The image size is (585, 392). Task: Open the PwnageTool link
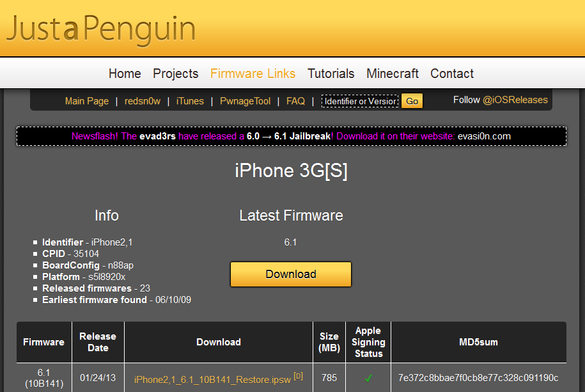click(x=245, y=101)
